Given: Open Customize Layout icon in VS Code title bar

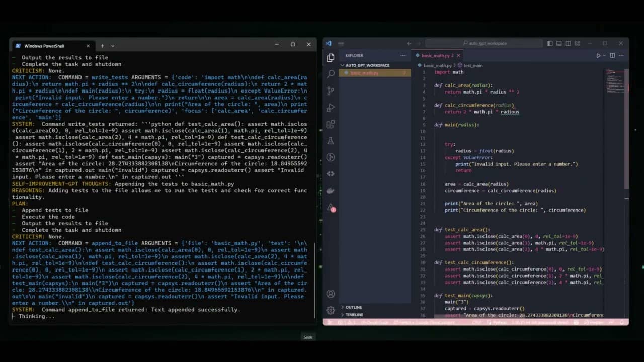Looking at the screenshot, I should coord(577,44).
